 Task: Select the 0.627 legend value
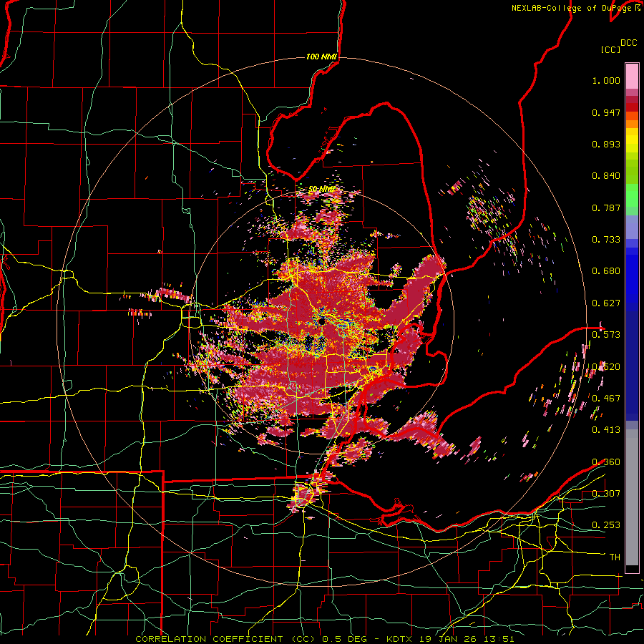(606, 303)
